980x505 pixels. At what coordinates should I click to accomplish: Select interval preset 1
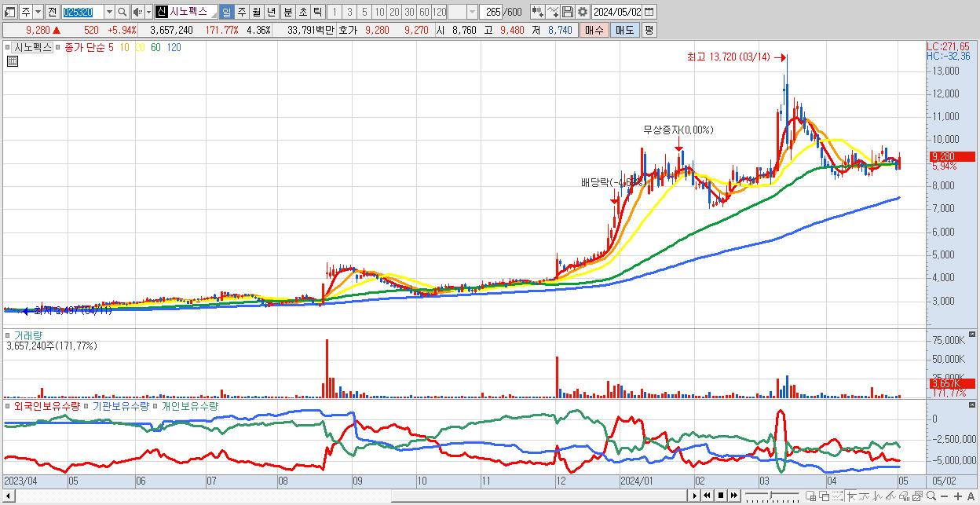point(335,12)
